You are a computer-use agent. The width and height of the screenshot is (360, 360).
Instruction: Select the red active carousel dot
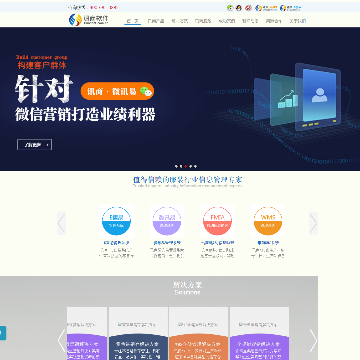coord(186,166)
